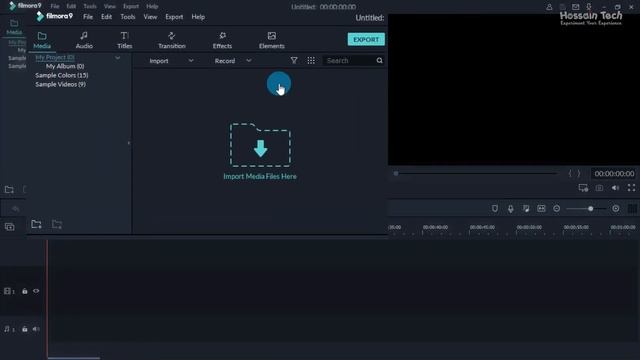Click the audio track 1 music note icon
Screen dimensions: 640x360
pyautogui.click(x=7, y=329)
